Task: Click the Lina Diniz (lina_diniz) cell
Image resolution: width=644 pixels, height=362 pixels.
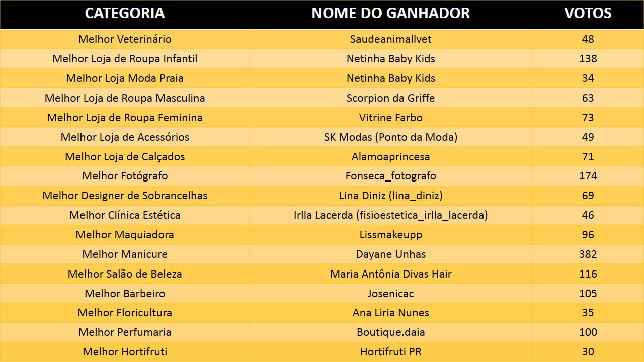Action: 390,196
